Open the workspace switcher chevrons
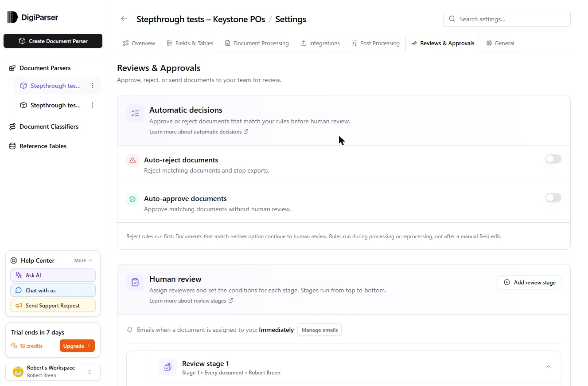 click(90, 372)
